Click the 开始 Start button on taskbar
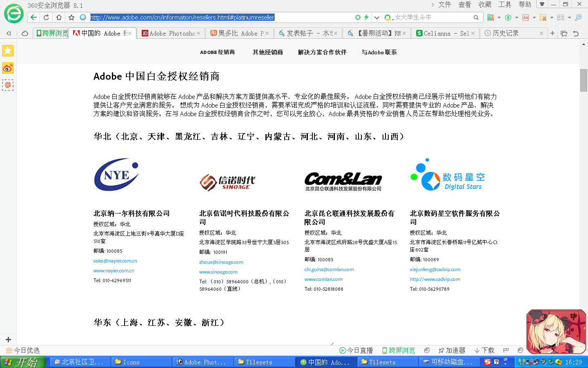This screenshot has width=588, height=368. pos(22,362)
